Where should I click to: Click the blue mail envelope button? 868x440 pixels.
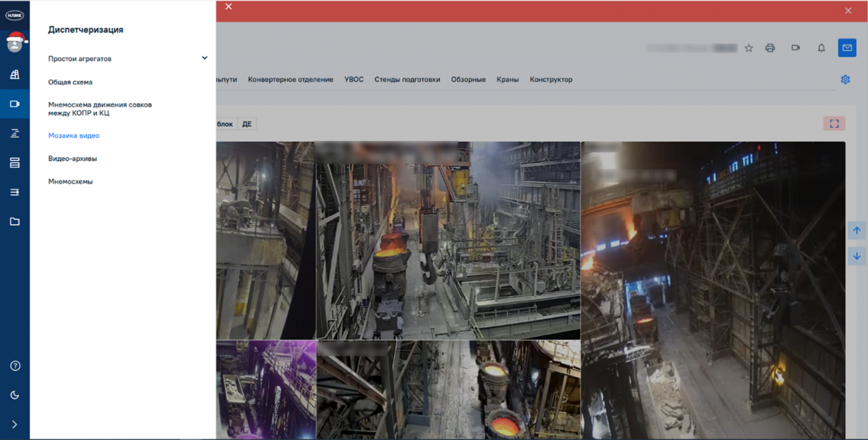coord(847,48)
